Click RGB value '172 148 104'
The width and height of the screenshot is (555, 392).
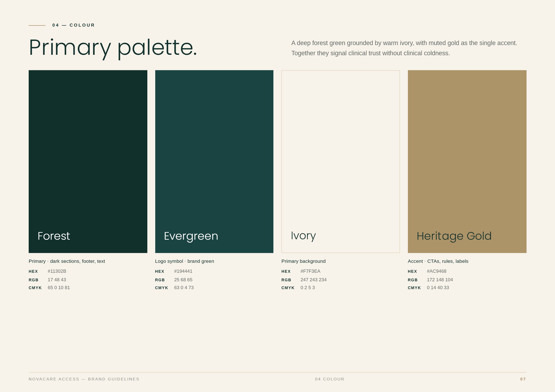coord(440,280)
